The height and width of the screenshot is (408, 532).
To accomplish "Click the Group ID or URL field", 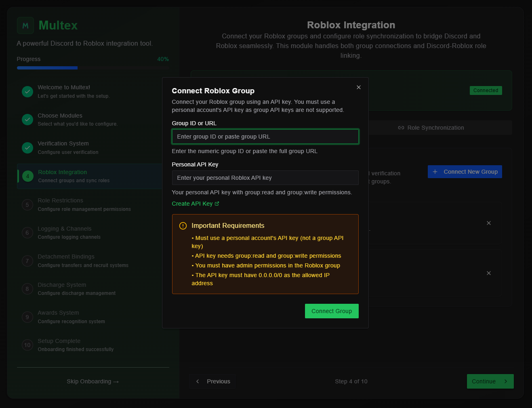I will point(265,137).
